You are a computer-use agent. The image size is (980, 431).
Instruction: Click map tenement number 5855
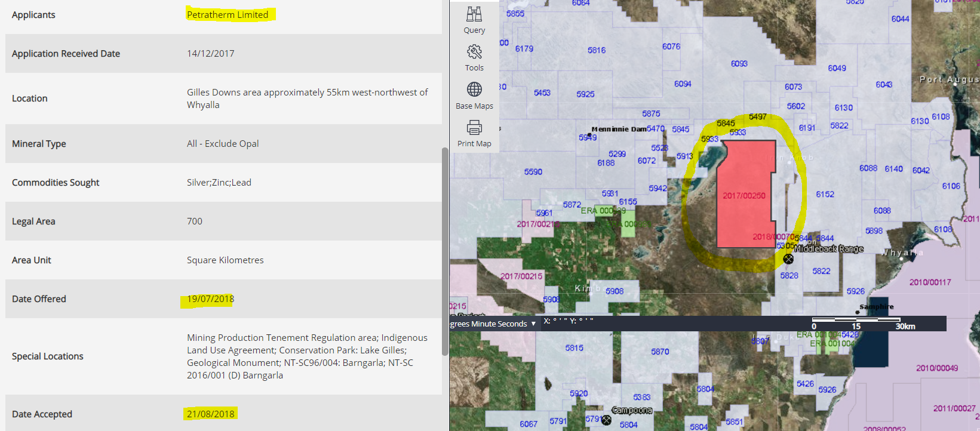click(x=515, y=14)
